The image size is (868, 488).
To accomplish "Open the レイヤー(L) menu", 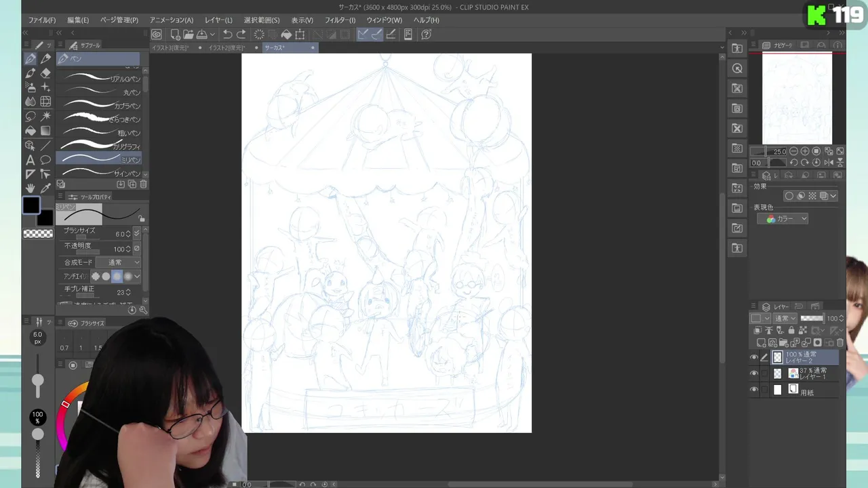I will [219, 20].
